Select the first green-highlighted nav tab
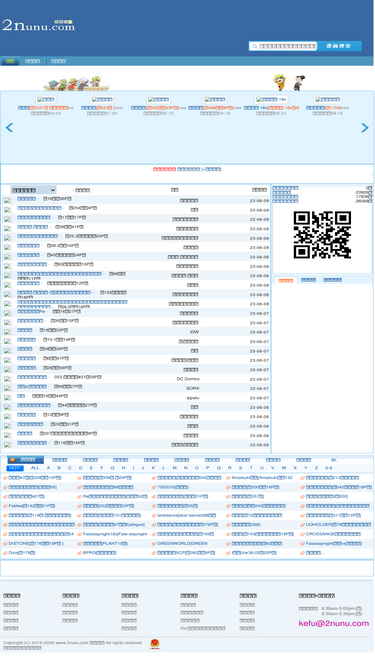 coord(10,61)
